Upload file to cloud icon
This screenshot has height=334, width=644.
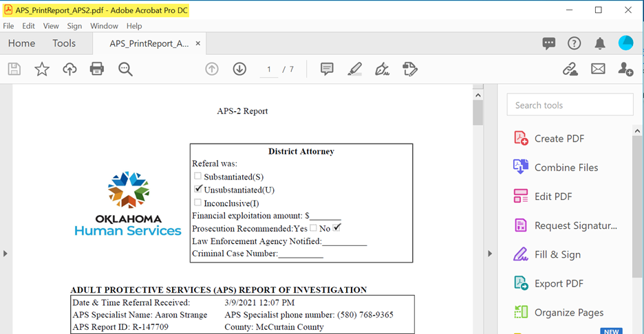[69, 69]
